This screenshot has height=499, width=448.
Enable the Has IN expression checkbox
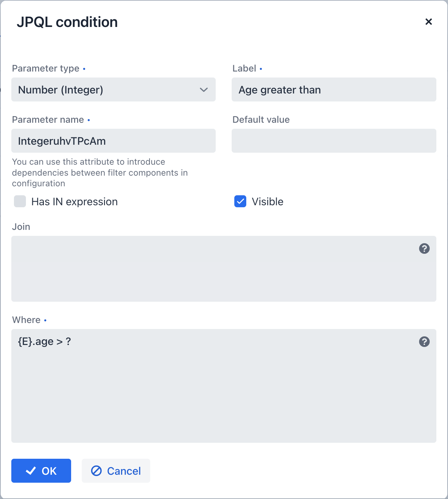[20, 201]
